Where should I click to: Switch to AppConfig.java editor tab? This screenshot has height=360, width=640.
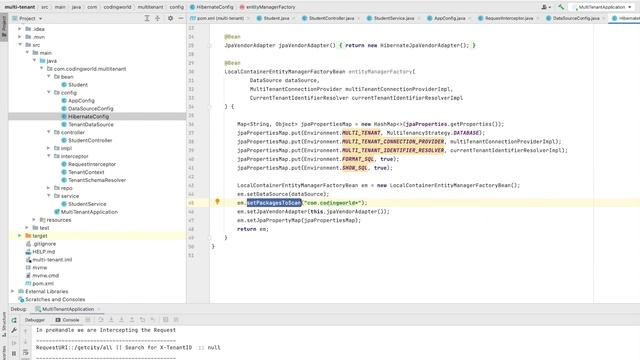[x=449, y=18]
